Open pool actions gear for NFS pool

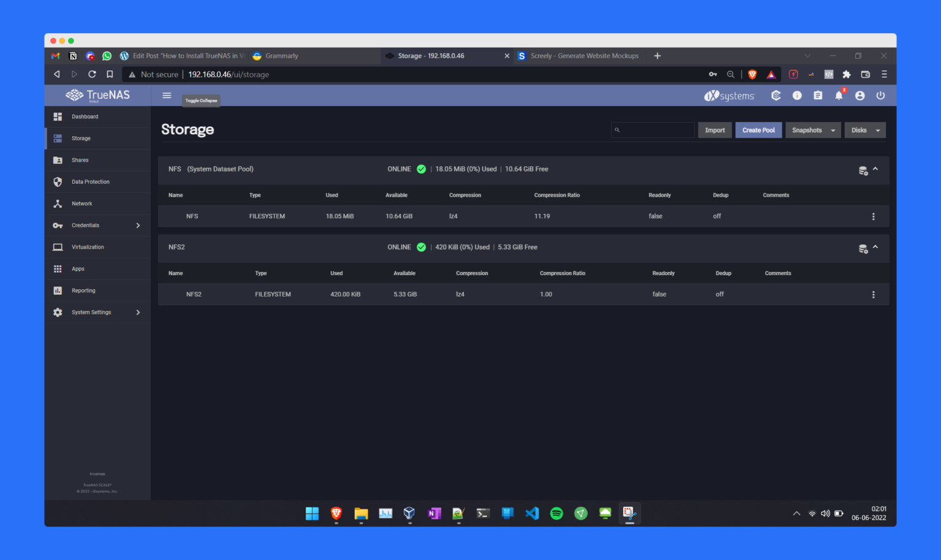click(x=863, y=170)
